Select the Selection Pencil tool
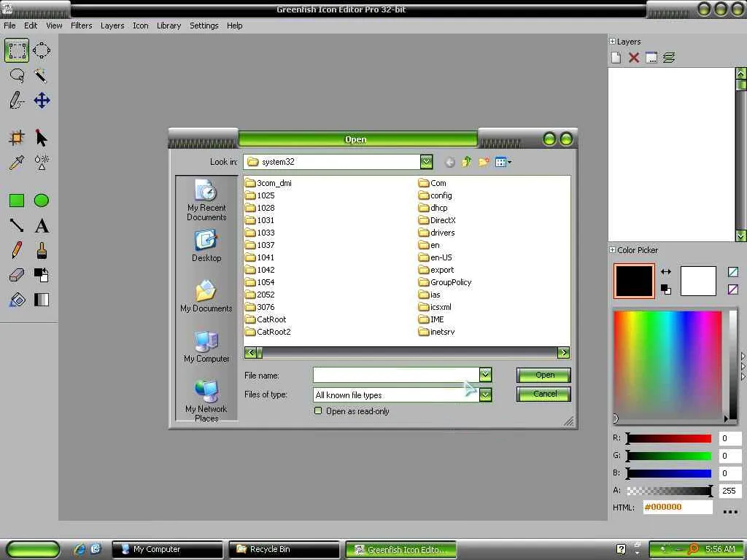The height and width of the screenshot is (560, 747). pos(17,101)
